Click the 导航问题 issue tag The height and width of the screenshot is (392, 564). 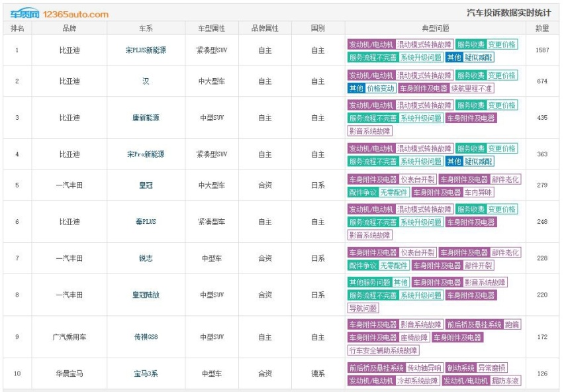pyautogui.click(x=363, y=308)
